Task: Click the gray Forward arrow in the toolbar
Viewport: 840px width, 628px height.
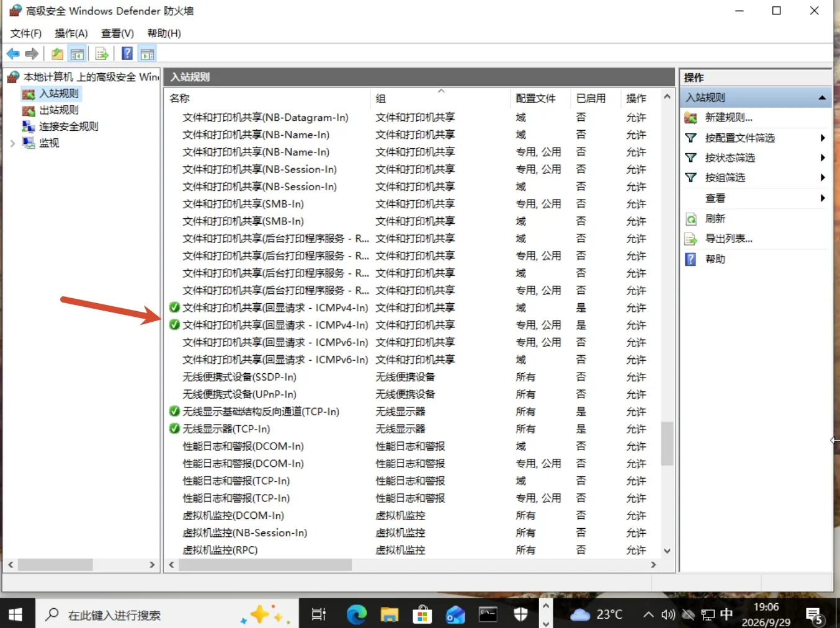Action: [x=32, y=54]
